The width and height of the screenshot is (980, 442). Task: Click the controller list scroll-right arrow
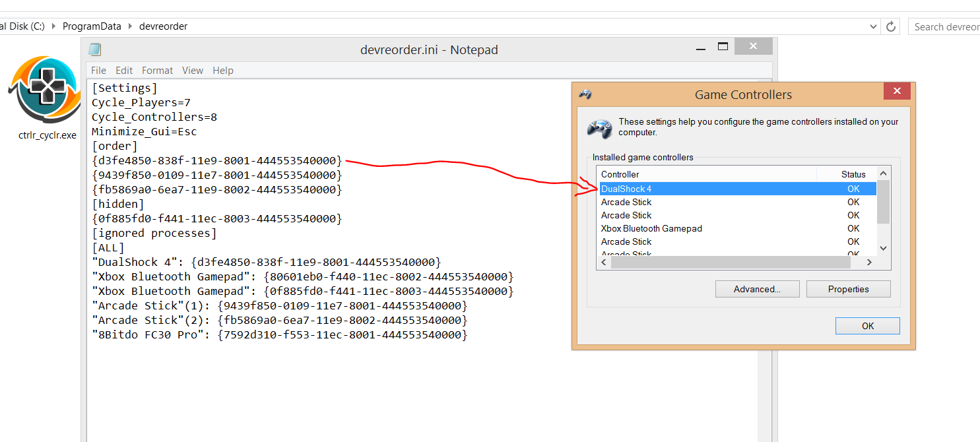[869, 262]
